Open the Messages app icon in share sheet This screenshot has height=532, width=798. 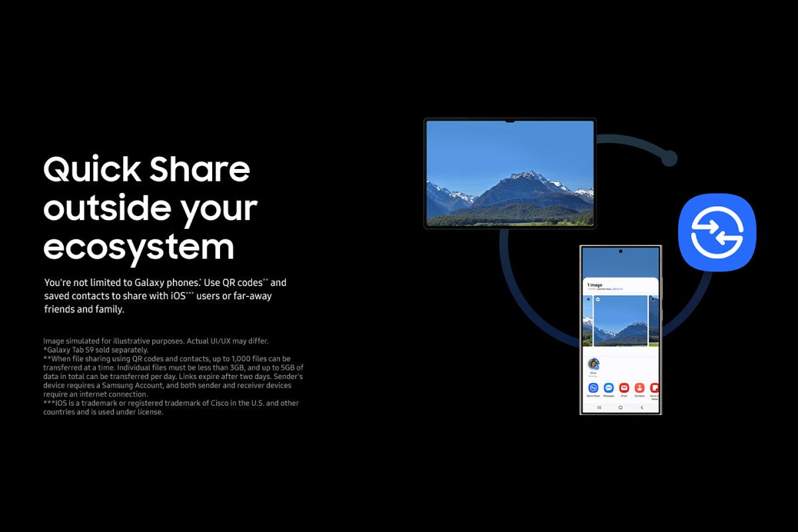pos(608,387)
